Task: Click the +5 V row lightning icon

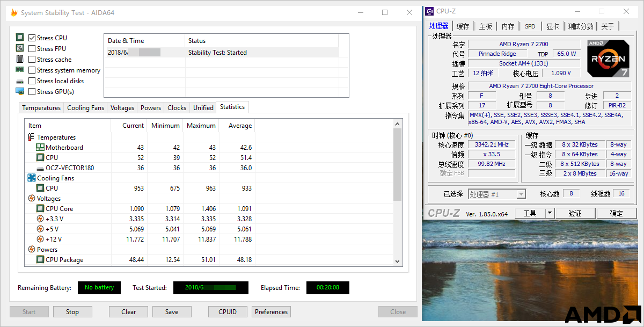Action: pos(40,229)
